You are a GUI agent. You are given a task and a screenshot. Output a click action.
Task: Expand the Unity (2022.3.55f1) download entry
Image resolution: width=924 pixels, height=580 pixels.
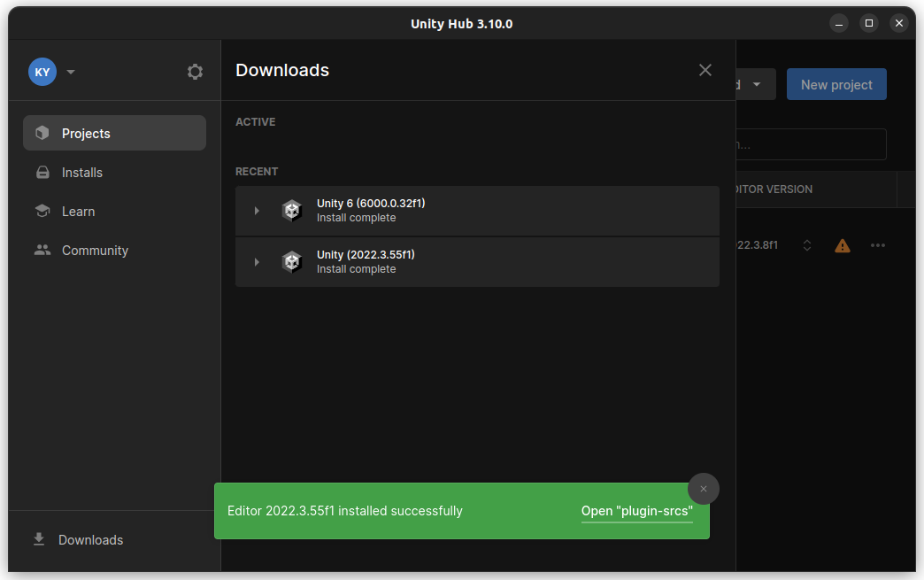[x=257, y=262]
